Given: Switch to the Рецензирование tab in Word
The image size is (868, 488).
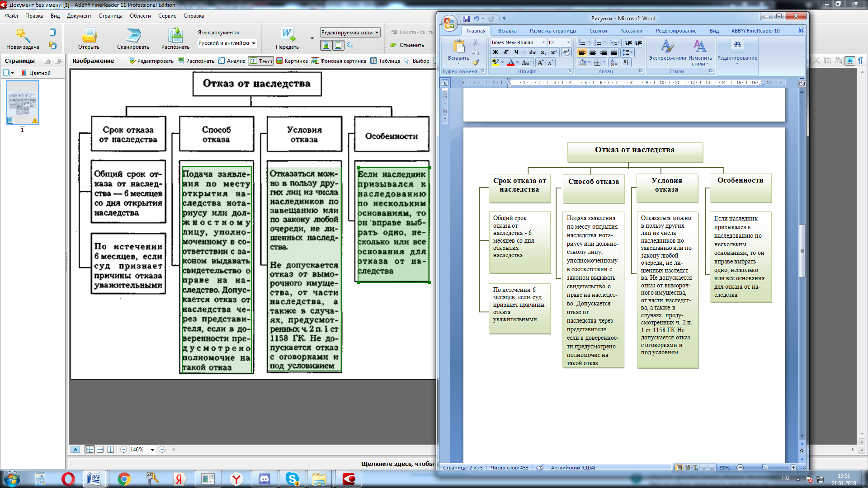Looking at the screenshot, I should (x=676, y=31).
